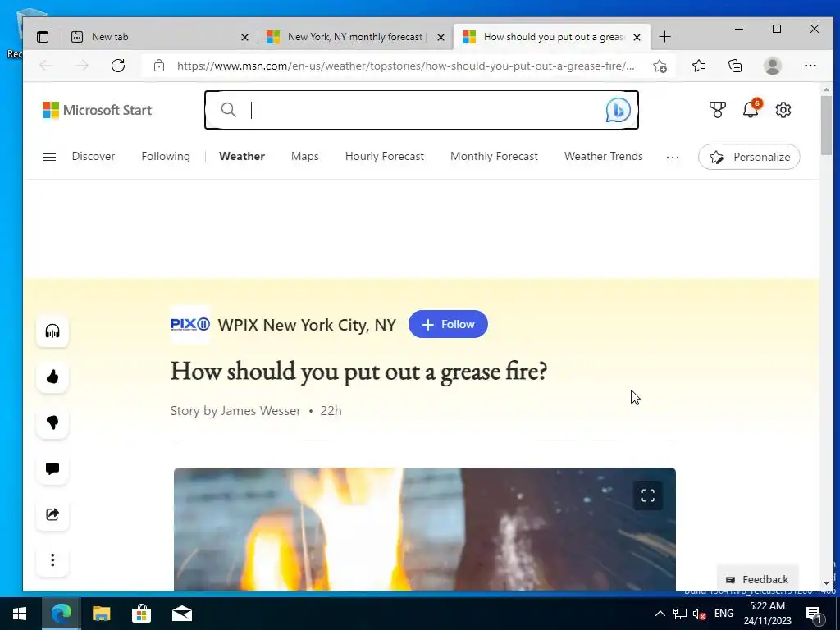This screenshot has width=840, height=630.
Task: Open Microsoft Start settings gear
Action: click(x=783, y=110)
